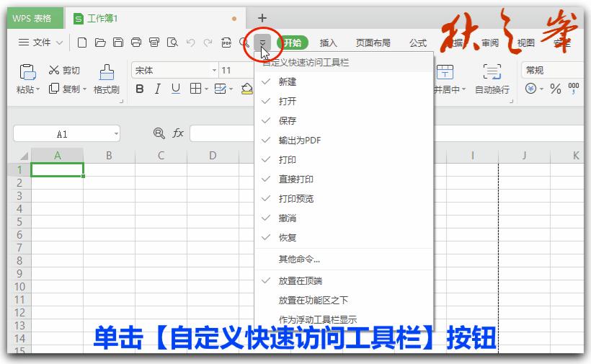Open the number format 常规 dropdown

(553, 70)
